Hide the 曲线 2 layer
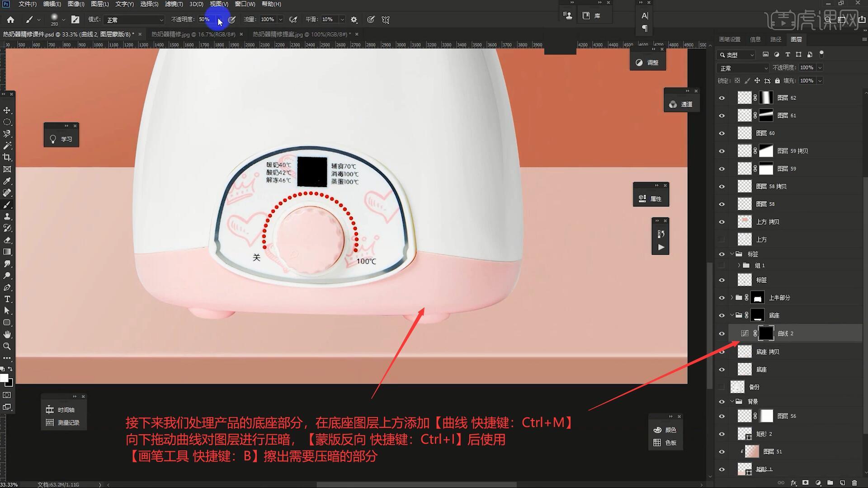The height and width of the screenshot is (488, 868). (x=722, y=334)
